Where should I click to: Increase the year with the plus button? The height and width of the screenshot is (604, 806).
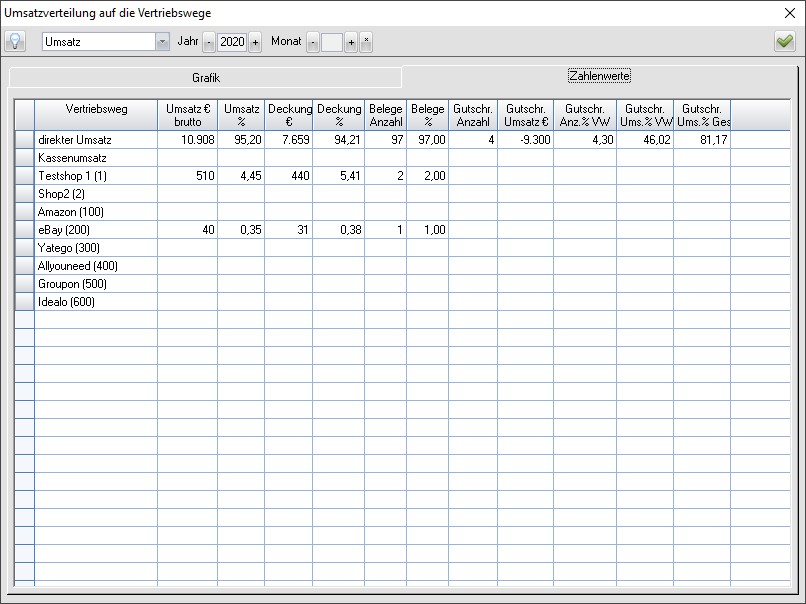255,42
